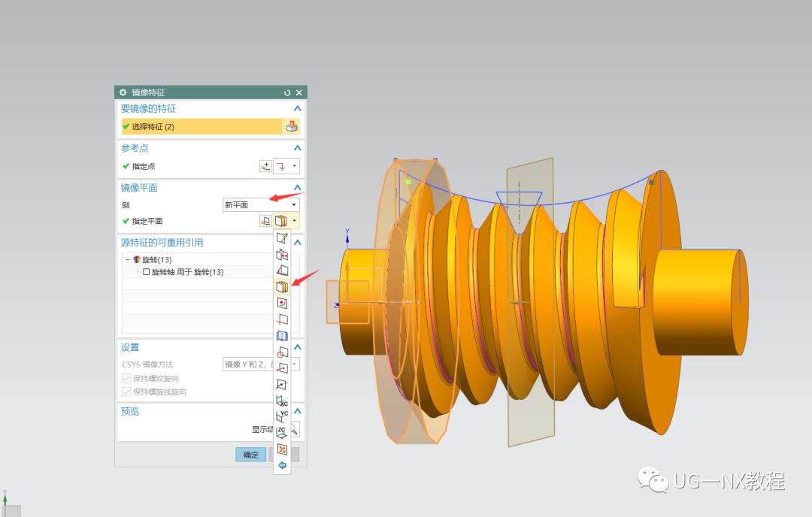
Task: Collapse the 设置 section
Action: 298,346
